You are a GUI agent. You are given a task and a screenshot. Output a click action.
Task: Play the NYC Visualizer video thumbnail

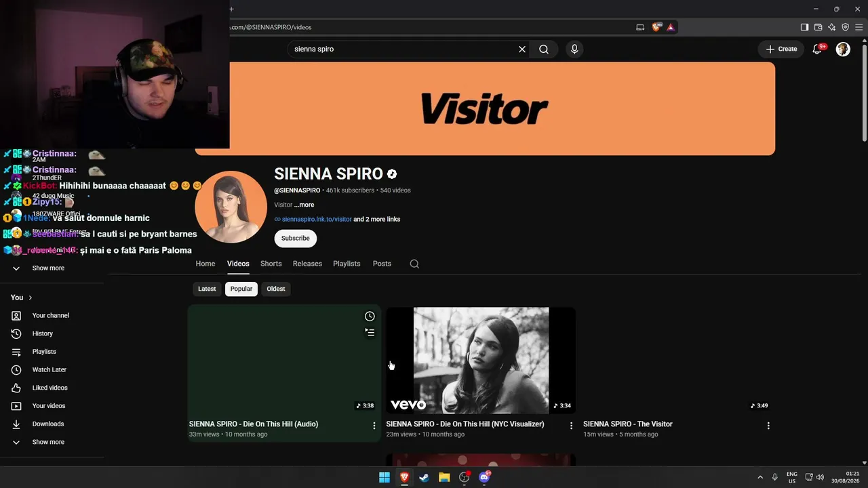(x=481, y=360)
